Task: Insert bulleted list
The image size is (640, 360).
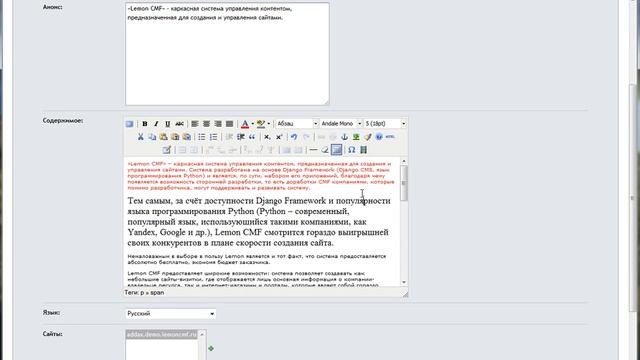Action: click(202, 137)
